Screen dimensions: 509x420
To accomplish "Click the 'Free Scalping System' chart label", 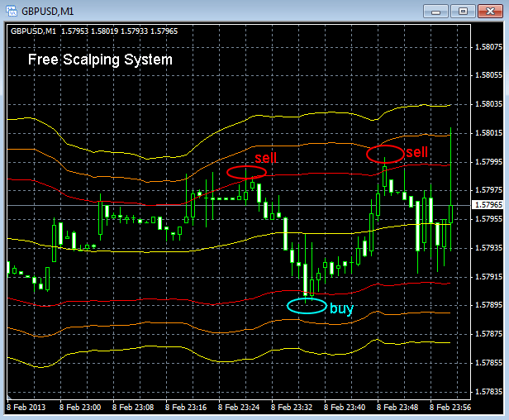I will point(100,60).
